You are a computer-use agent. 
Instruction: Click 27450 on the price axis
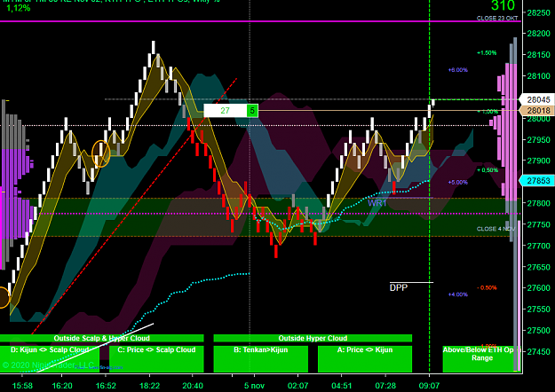pos(539,352)
